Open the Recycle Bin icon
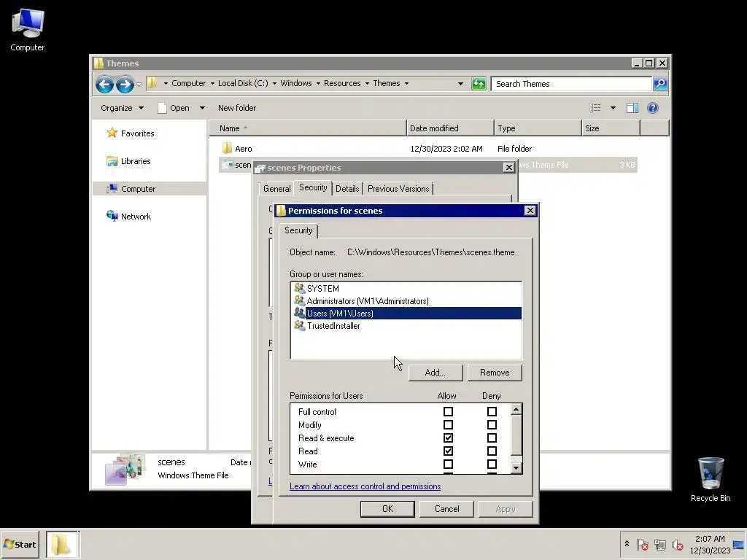 [711, 478]
